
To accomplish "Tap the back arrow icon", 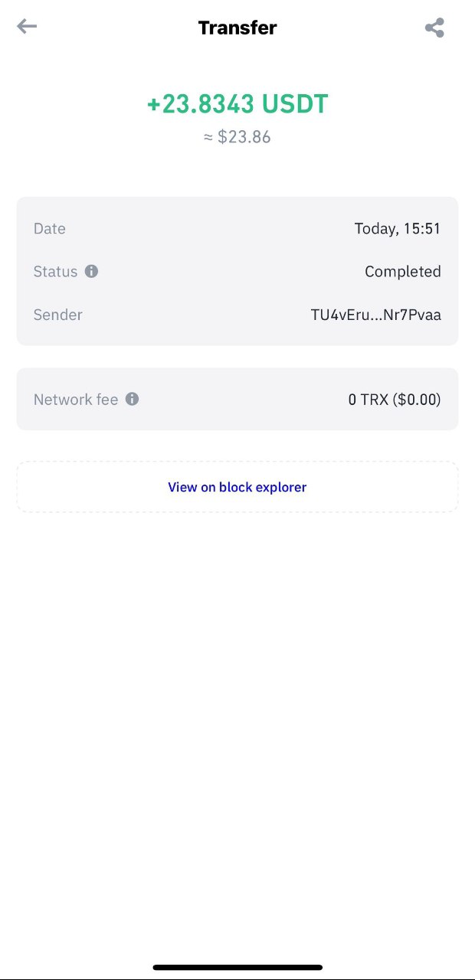I will [27, 27].
